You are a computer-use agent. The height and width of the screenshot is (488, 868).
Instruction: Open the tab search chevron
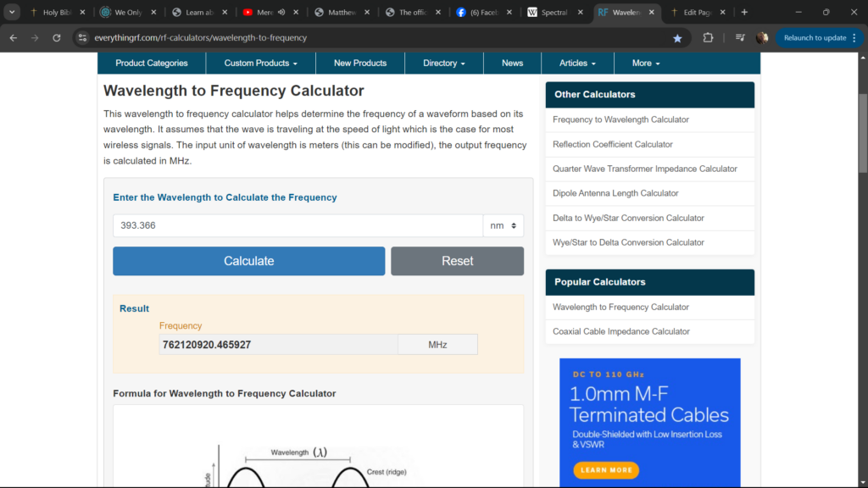[x=13, y=13]
